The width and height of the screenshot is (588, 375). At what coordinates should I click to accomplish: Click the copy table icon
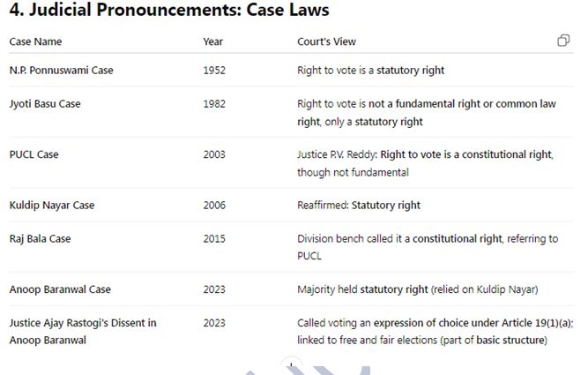(563, 41)
